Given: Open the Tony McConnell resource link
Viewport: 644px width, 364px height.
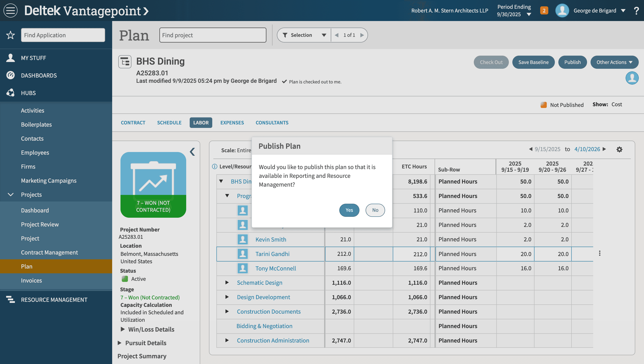Looking at the screenshot, I should point(276,268).
